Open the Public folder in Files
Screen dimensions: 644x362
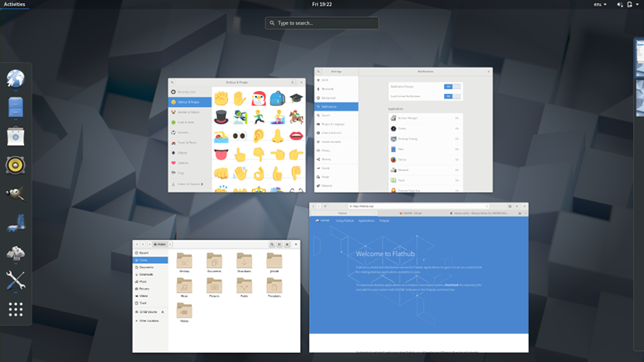pyautogui.click(x=245, y=287)
